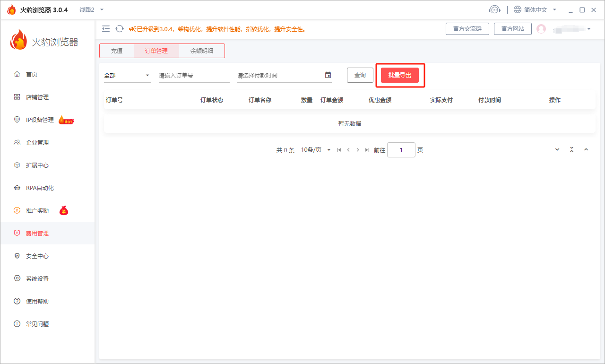Screen dimensions: 605x364
Task: Open customer service headset icon
Action: [494, 9]
